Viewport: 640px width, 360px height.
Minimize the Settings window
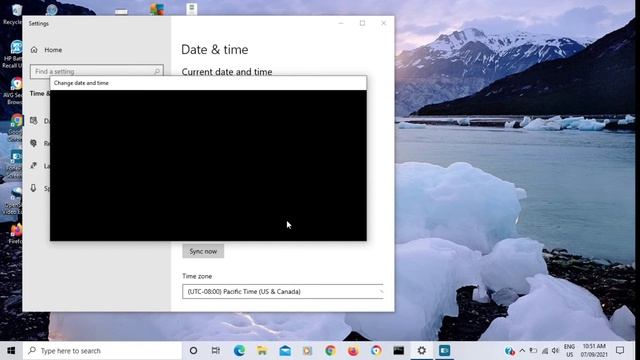point(341,23)
